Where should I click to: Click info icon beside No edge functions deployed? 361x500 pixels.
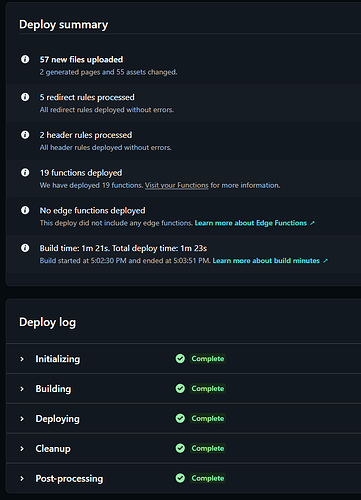click(25, 210)
